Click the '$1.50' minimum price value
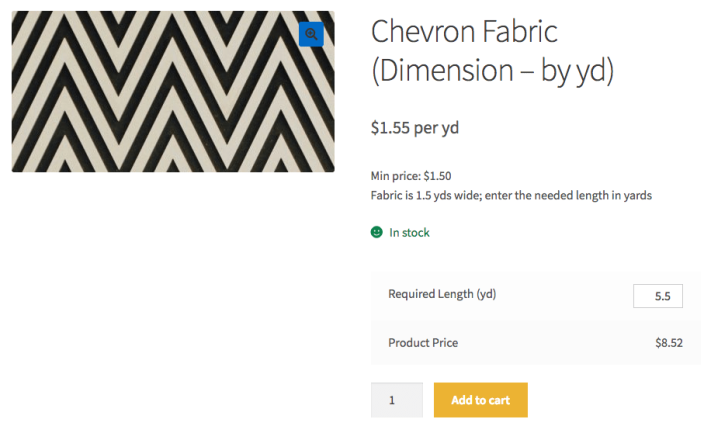The height and width of the screenshot is (426, 704). tap(437, 176)
